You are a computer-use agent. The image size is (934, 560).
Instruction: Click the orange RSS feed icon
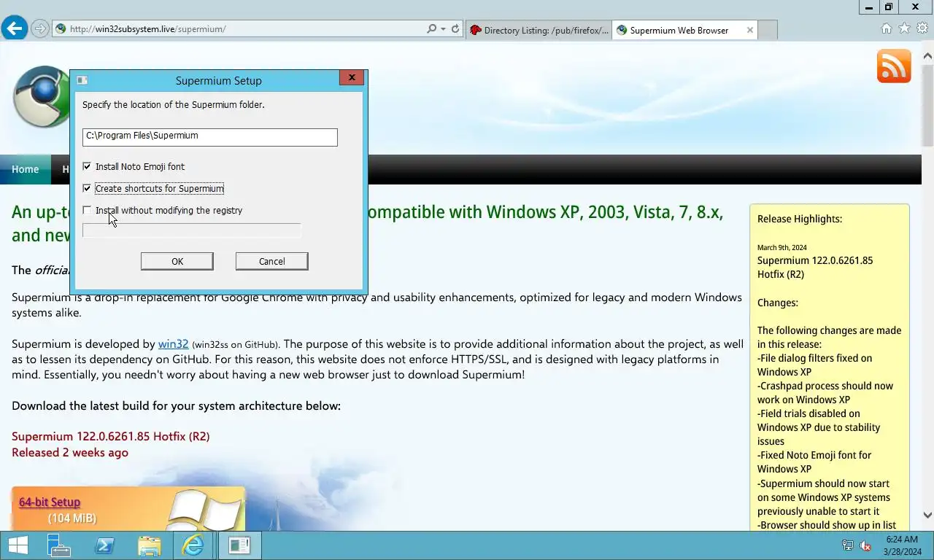pos(894,66)
